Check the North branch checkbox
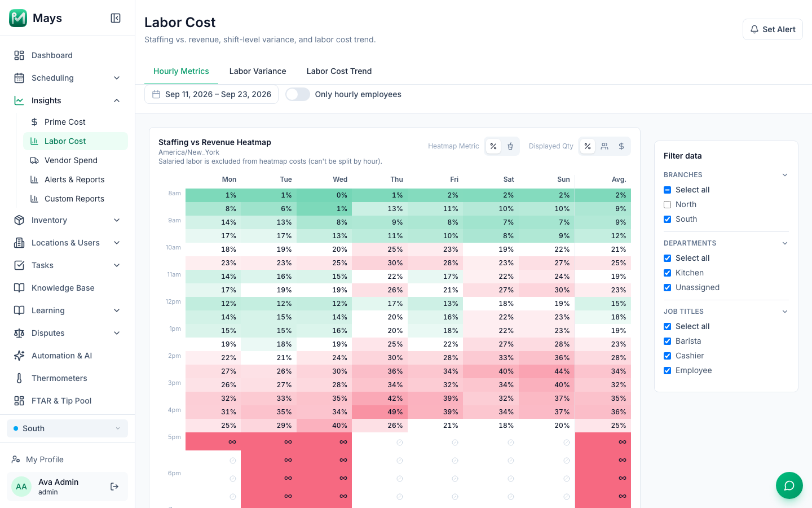 click(668, 204)
